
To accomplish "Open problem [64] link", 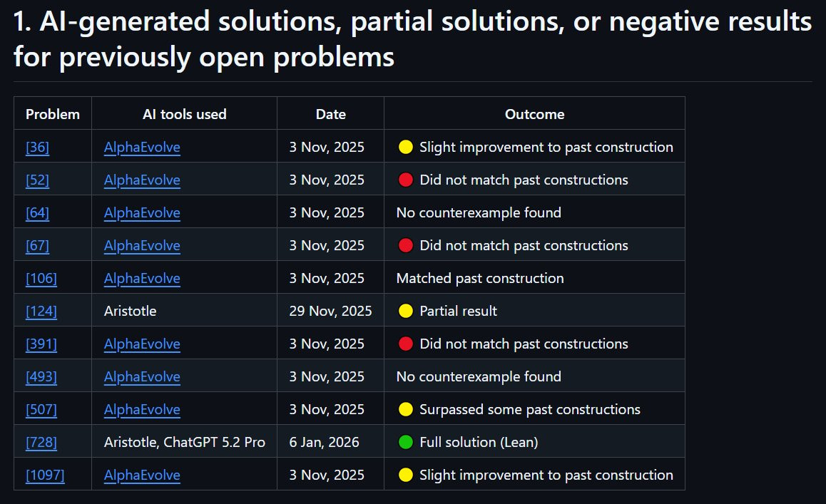I will click(x=37, y=212).
